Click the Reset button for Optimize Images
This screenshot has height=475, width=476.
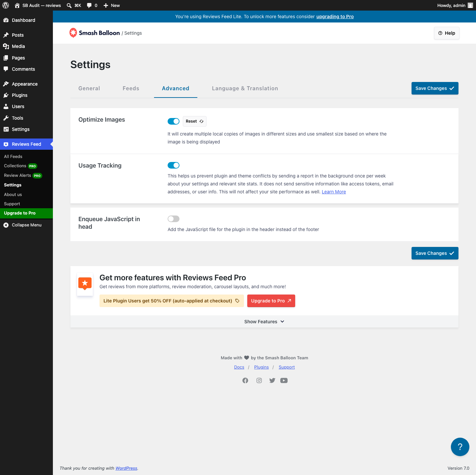195,121
